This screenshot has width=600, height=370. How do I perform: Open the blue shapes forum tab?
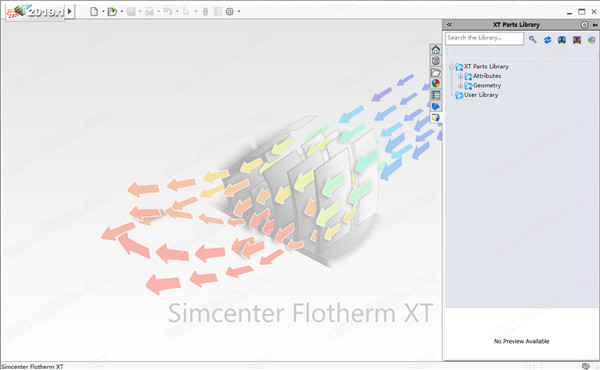coord(435,106)
